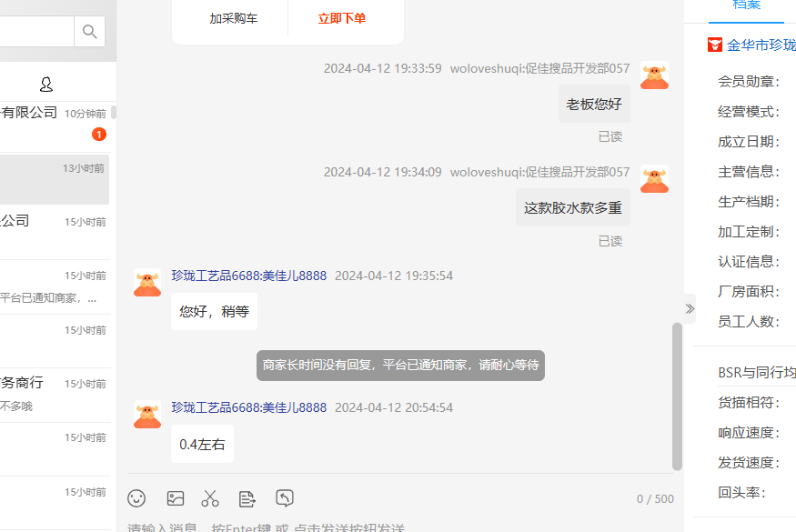
Task: Click the send image icon
Action: point(176,498)
